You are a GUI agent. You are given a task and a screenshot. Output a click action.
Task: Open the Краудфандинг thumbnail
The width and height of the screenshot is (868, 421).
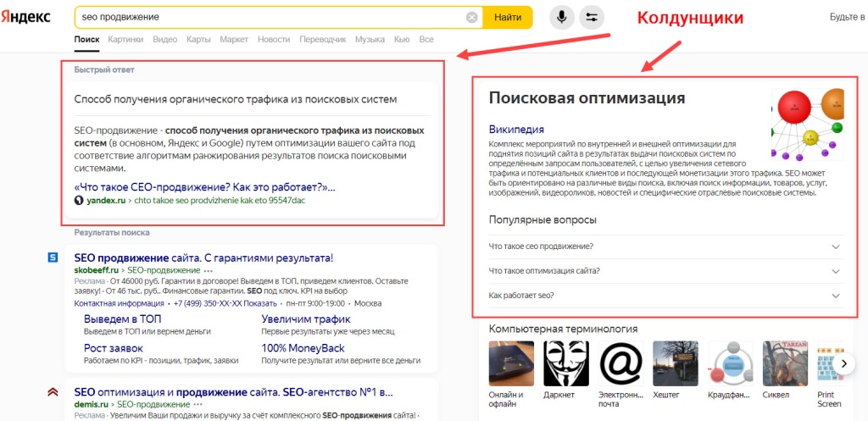click(x=730, y=363)
